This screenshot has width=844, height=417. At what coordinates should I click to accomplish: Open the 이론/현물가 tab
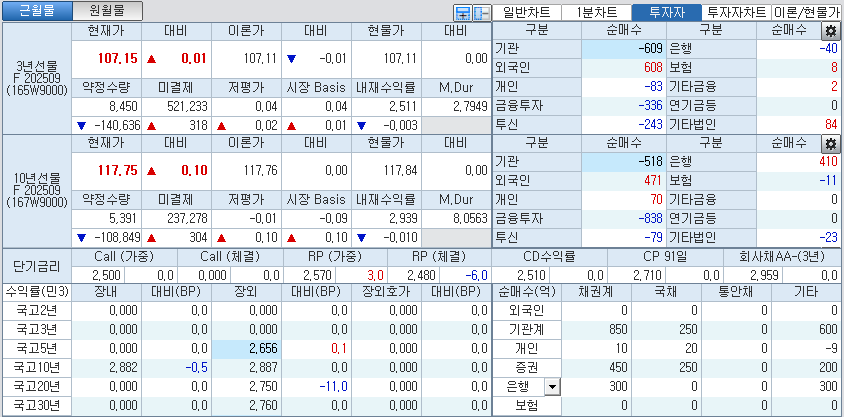807,12
